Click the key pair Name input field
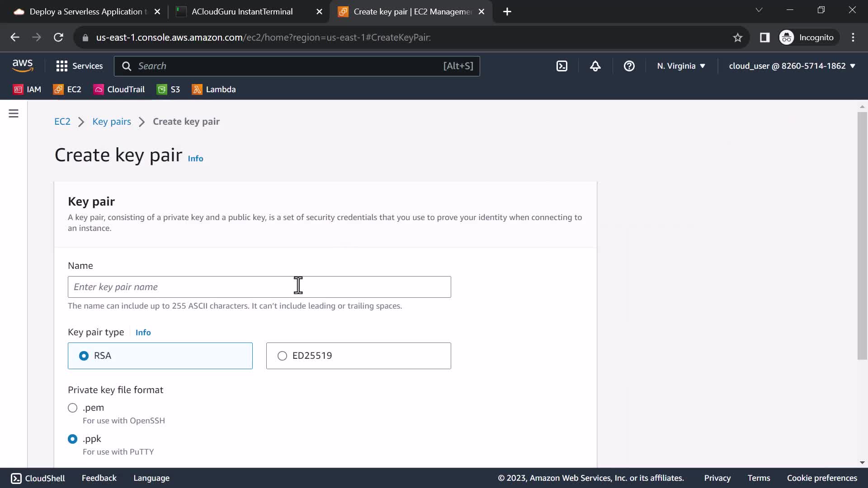868x488 pixels. coord(259,287)
